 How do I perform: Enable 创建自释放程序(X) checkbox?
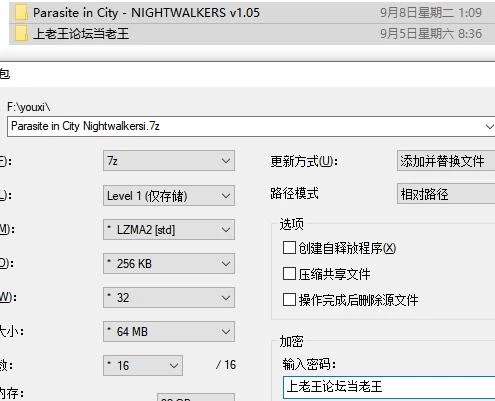coord(289,248)
